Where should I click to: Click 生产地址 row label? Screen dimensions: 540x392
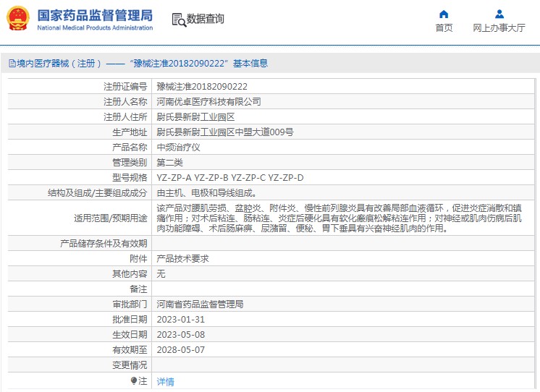click(x=130, y=132)
